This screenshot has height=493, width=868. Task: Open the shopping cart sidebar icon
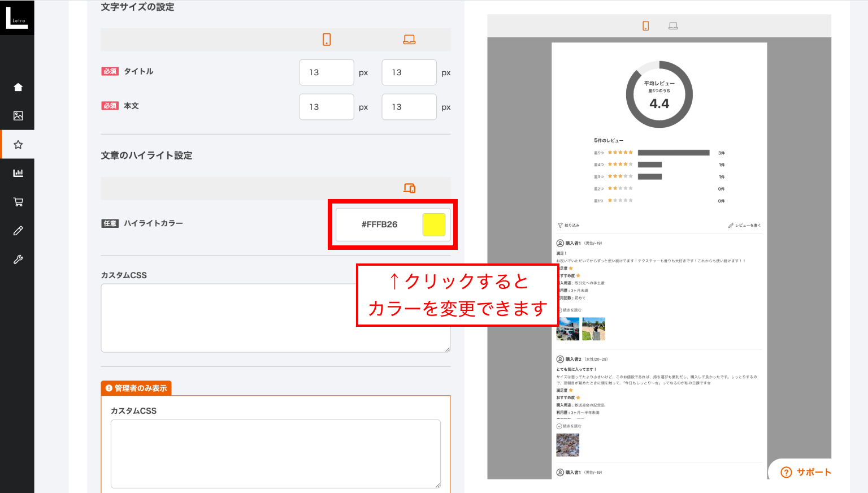[18, 202]
